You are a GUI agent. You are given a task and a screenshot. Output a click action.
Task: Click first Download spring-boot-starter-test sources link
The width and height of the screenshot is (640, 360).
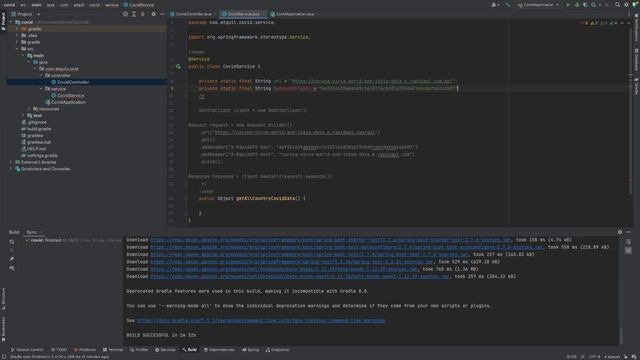330,240
